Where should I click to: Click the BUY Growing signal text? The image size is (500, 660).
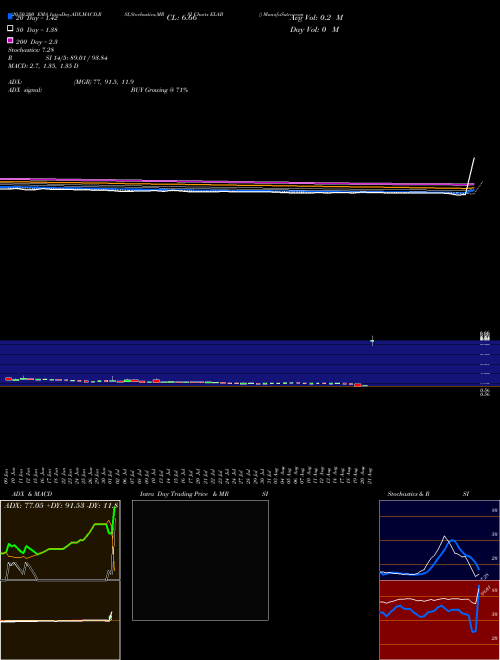coord(159,90)
